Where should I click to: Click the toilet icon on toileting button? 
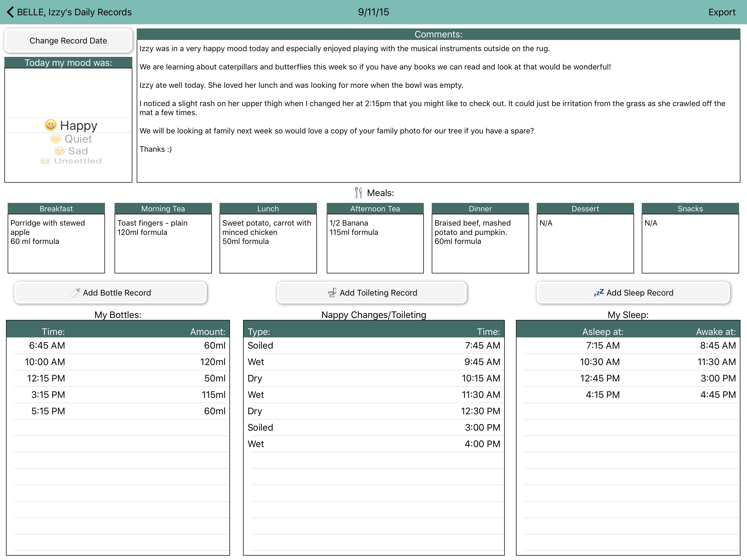click(332, 293)
